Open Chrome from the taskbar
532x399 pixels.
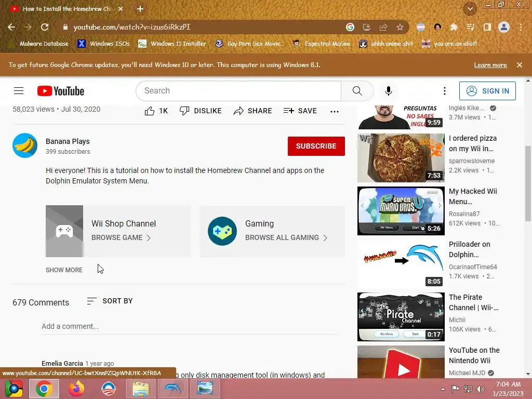tap(44, 389)
